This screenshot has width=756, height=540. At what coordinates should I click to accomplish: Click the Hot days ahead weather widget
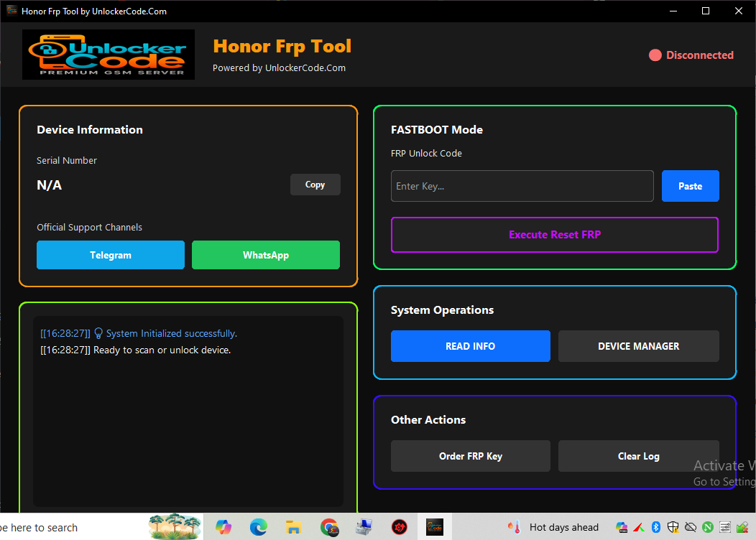coord(553,528)
